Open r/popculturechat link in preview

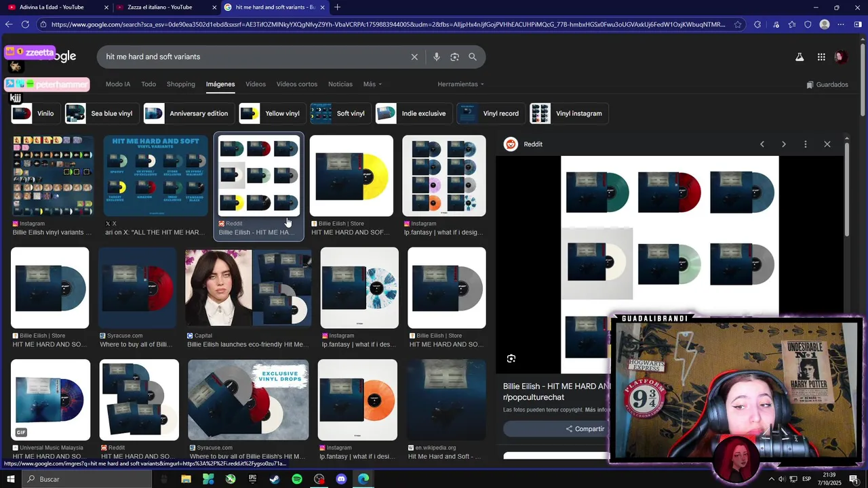coord(533,397)
